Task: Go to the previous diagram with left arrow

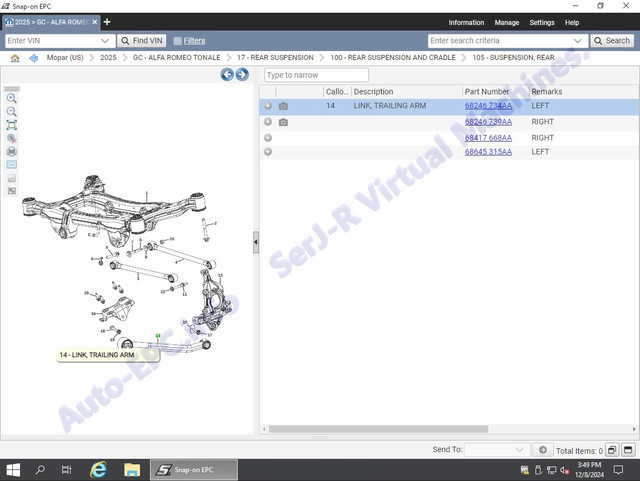Action: click(x=227, y=74)
